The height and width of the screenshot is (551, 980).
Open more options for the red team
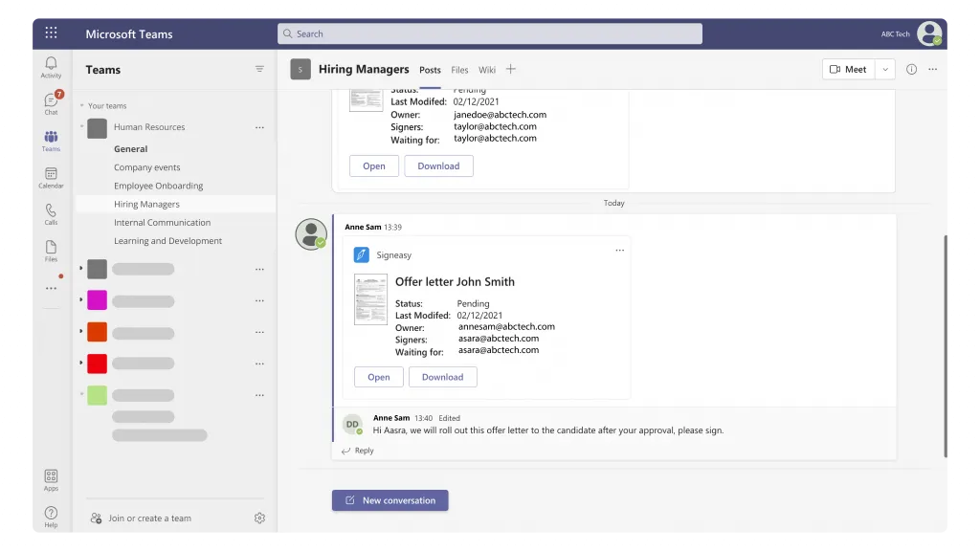coord(259,364)
